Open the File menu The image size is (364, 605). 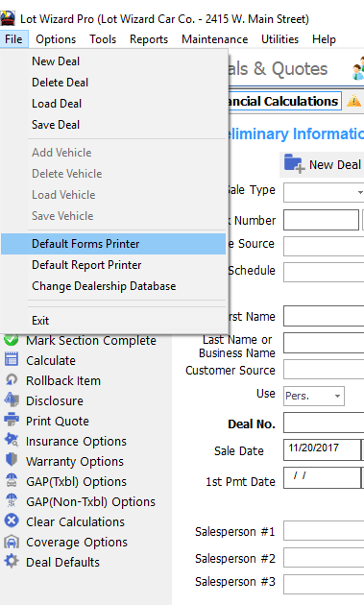(x=13, y=39)
